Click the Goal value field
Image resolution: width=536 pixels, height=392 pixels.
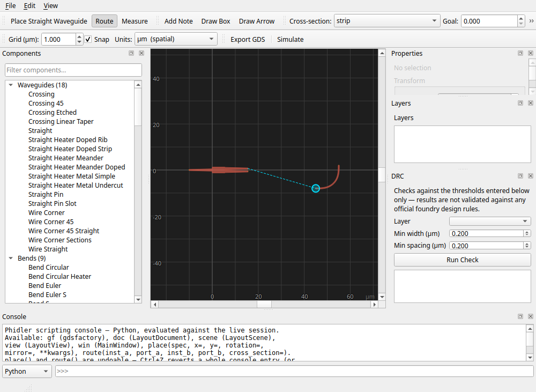tap(489, 21)
